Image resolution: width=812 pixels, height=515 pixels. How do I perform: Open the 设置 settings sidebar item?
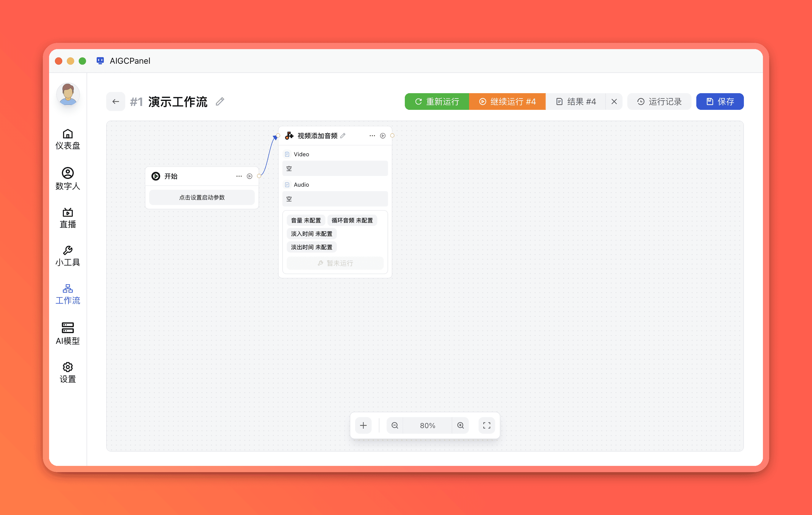tap(68, 373)
